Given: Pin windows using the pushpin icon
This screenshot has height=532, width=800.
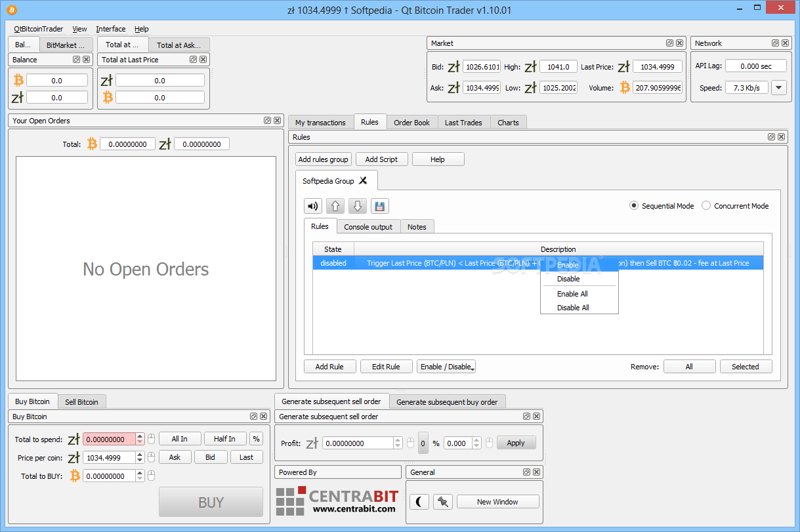Looking at the screenshot, I should tap(443, 501).
